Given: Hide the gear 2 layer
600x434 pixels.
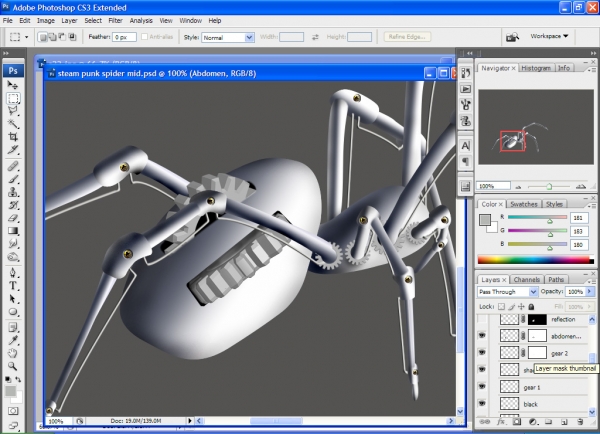Looking at the screenshot, I should click(x=482, y=352).
